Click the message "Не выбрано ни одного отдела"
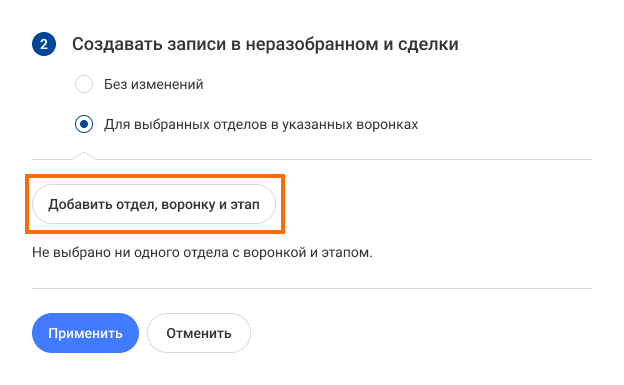Screen dimensions: 624x385 click(131, 252)
